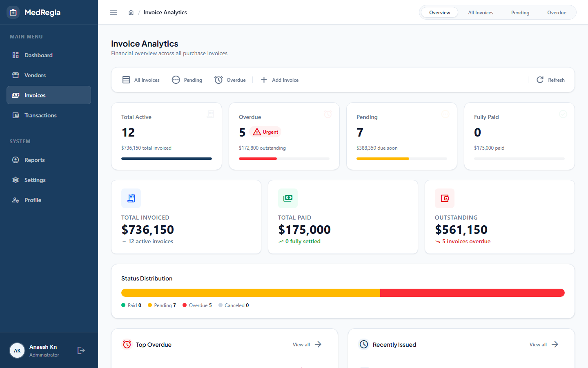Click the Invoice Analytics breadcrumb text
Viewport: 588px width, 368px height.
pos(165,12)
